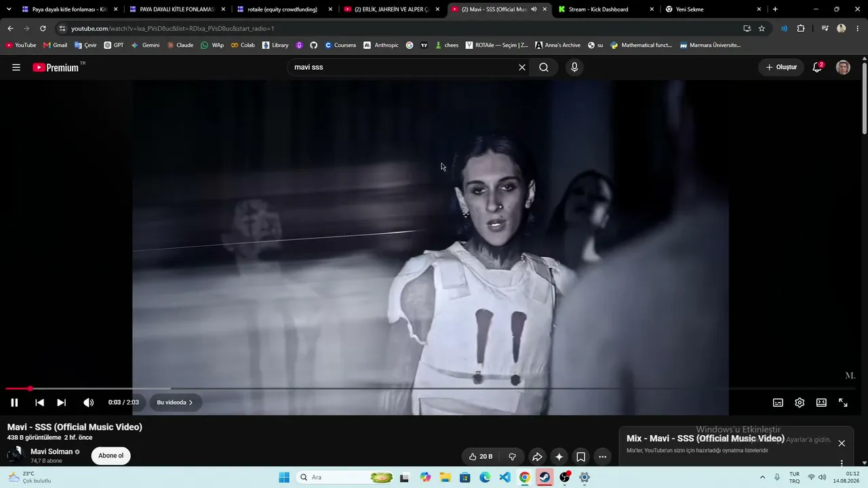
Task: Save the video to a playlist
Action: (x=580, y=457)
